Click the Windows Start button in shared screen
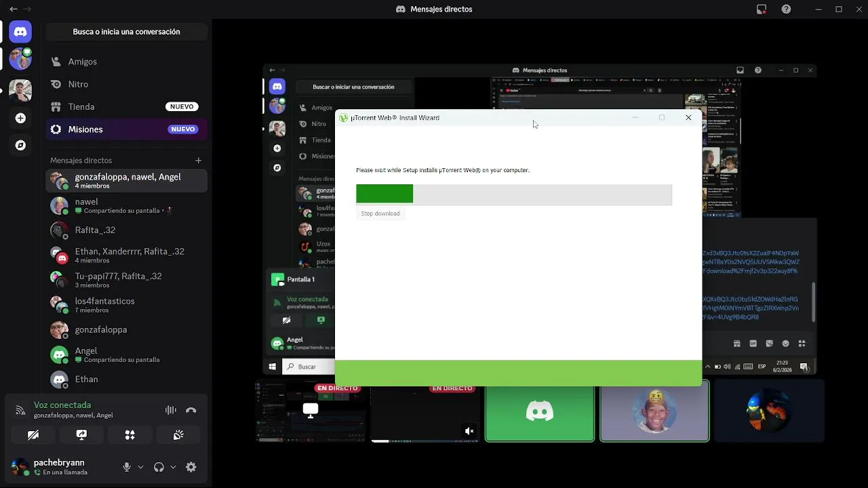This screenshot has width=868, height=488. coord(273,367)
